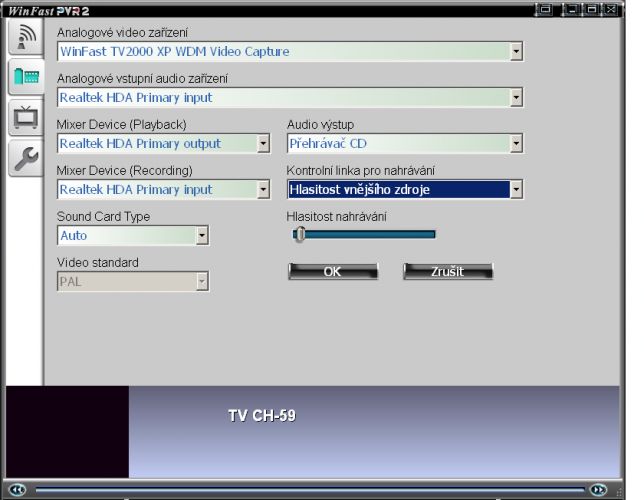Open the TV settings tab icon

click(x=25, y=118)
